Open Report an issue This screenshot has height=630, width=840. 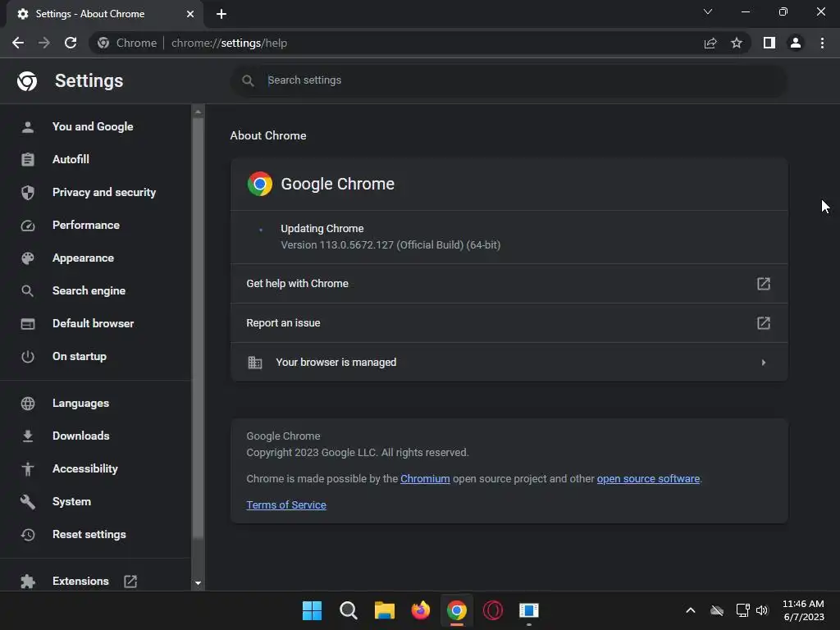(x=509, y=323)
